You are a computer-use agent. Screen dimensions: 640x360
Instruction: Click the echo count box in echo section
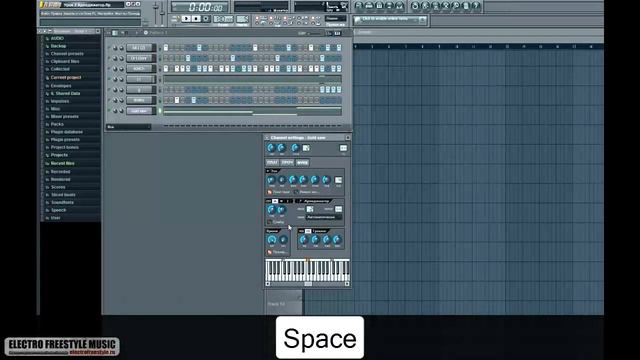(x=338, y=180)
